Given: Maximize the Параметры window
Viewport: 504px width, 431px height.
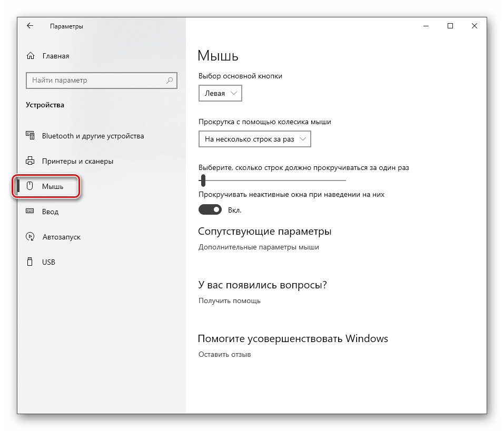Looking at the screenshot, I should [x=450, y=26].
